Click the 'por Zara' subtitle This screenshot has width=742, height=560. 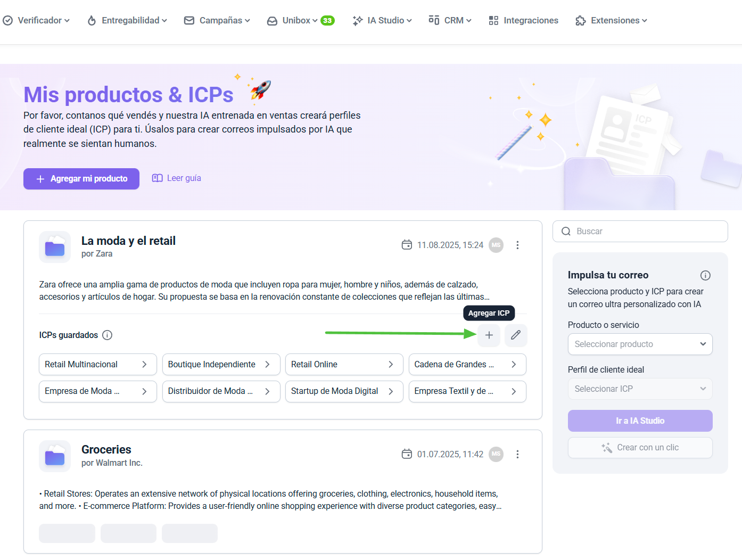[x=97, y=254]
